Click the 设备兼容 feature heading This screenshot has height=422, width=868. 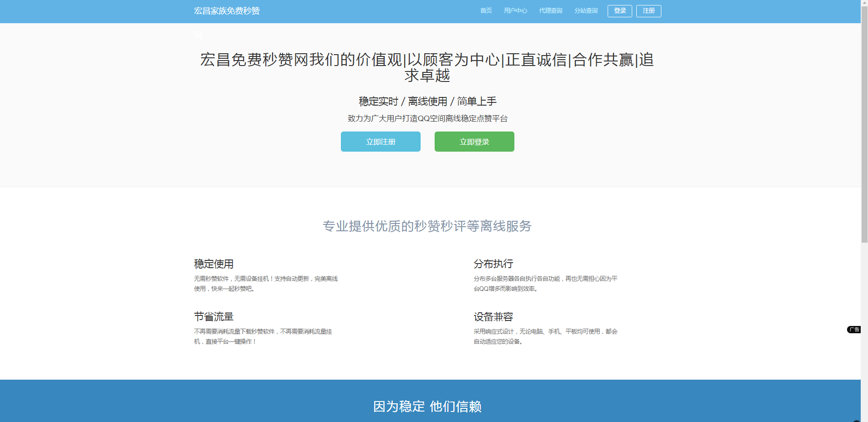coord(493,317)
